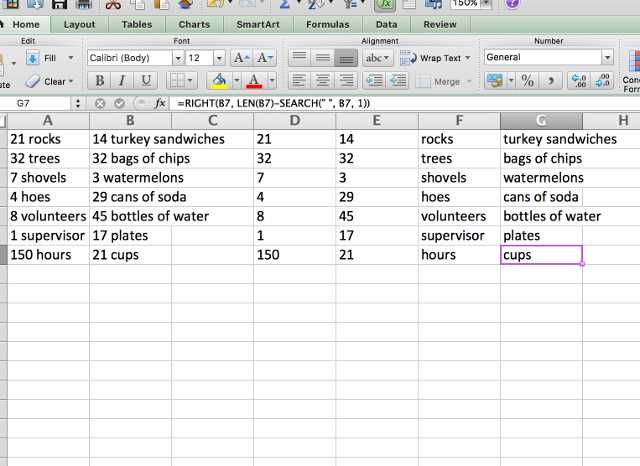The image size is (640, 466).
Task: Click the Calibri (Body) font field
Action: tap(130, 58)
